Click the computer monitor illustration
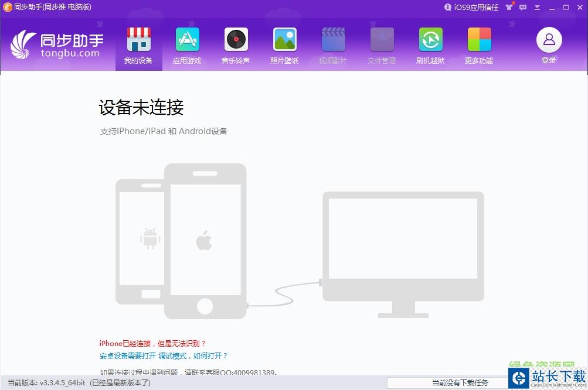Viewport: 588px width, 390px height. [403, 254]
